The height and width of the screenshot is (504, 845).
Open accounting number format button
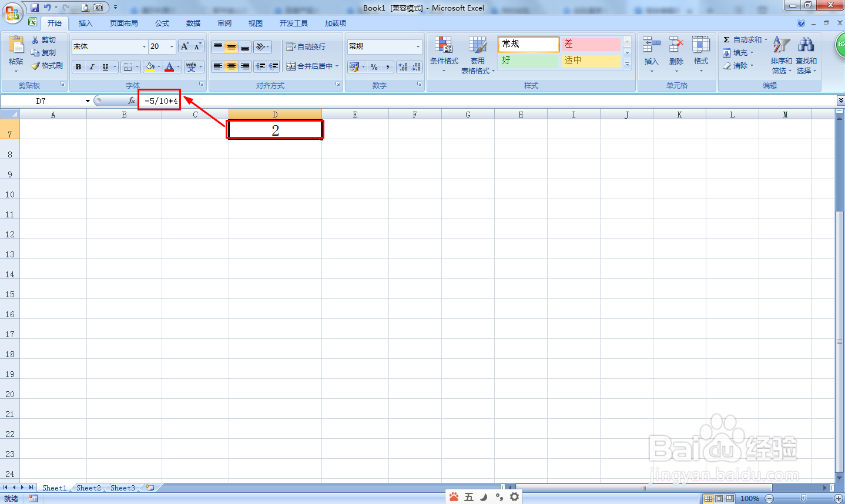click(x=354, y=67)
